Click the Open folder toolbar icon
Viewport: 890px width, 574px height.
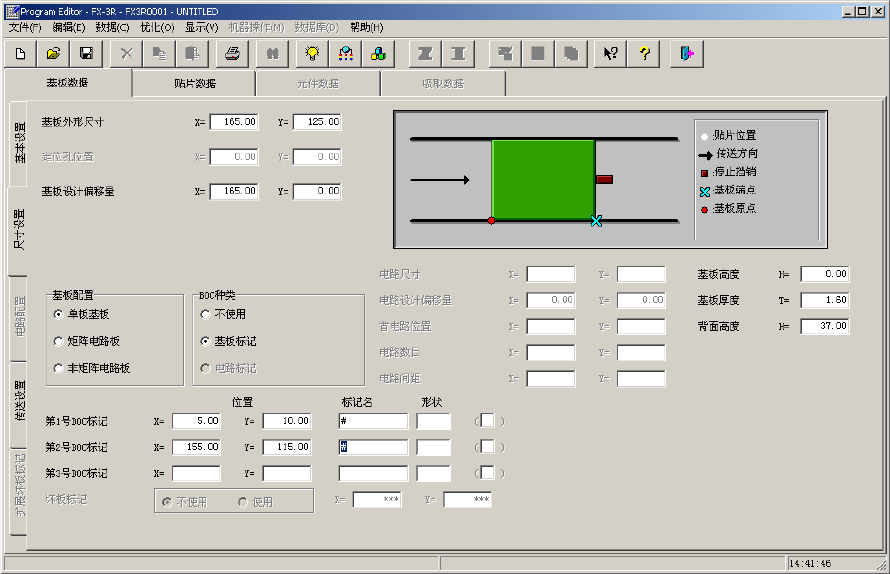(54, 53)
